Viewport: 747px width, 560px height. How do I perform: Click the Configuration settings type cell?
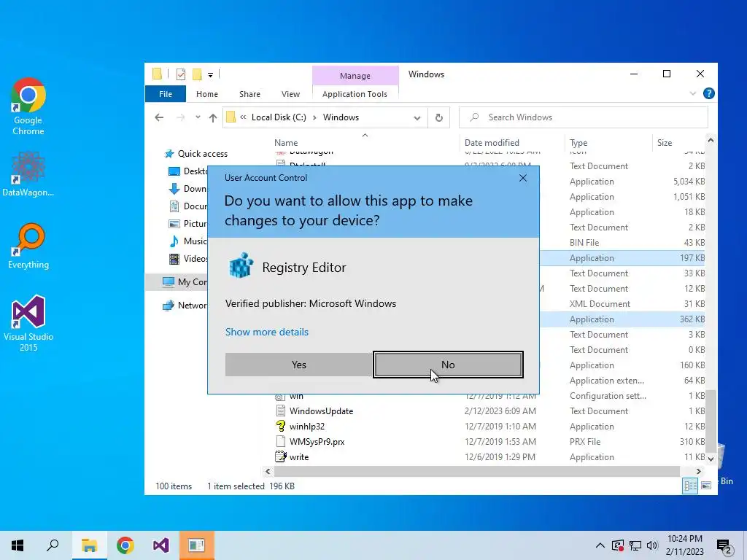pos(608,396)
